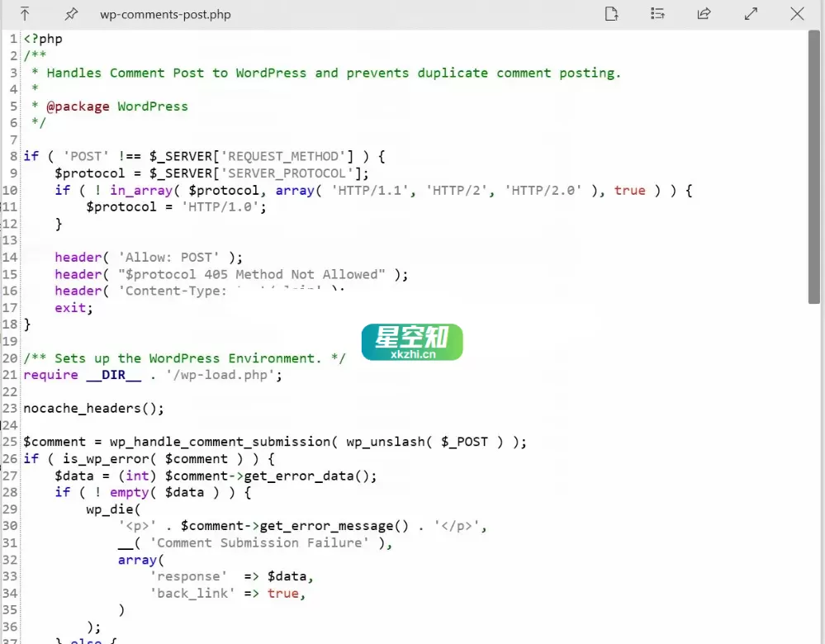This screenshot has width=825, height=644.
Task: Click the back-to-top arrow icon
Action: [24, 14]
